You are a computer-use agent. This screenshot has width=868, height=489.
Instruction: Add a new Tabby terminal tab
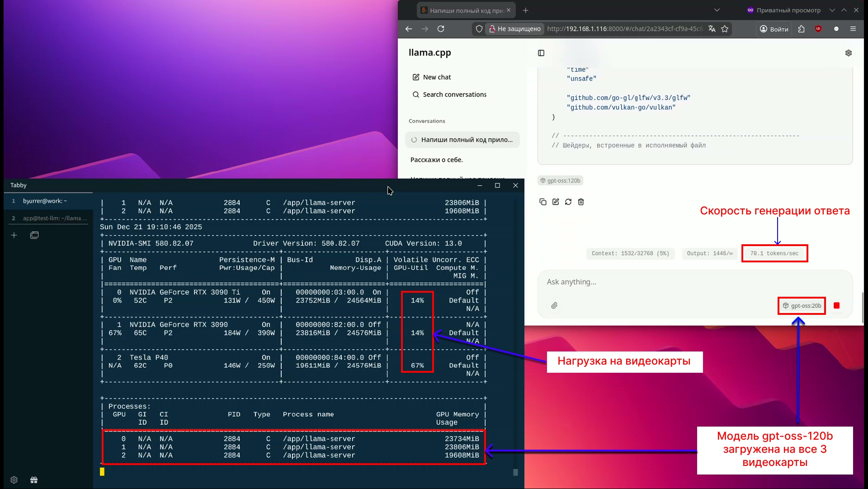(14, 235)
